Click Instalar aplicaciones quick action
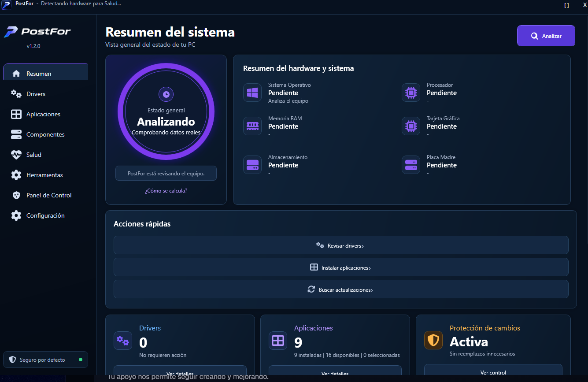This screenshot has height=382, width=588. tap(341, 267)
